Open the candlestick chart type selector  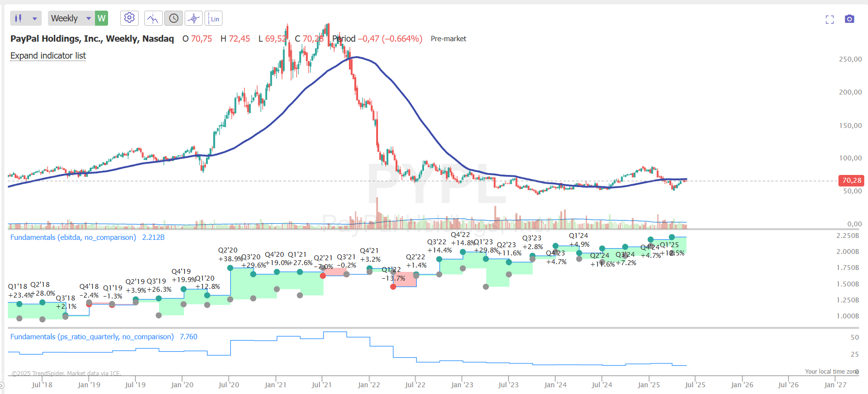[18, 18]
